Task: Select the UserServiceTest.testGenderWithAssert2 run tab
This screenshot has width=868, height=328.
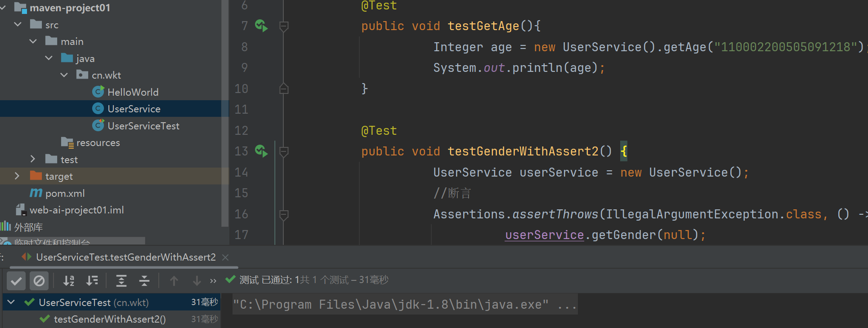Action: [125, 257]
